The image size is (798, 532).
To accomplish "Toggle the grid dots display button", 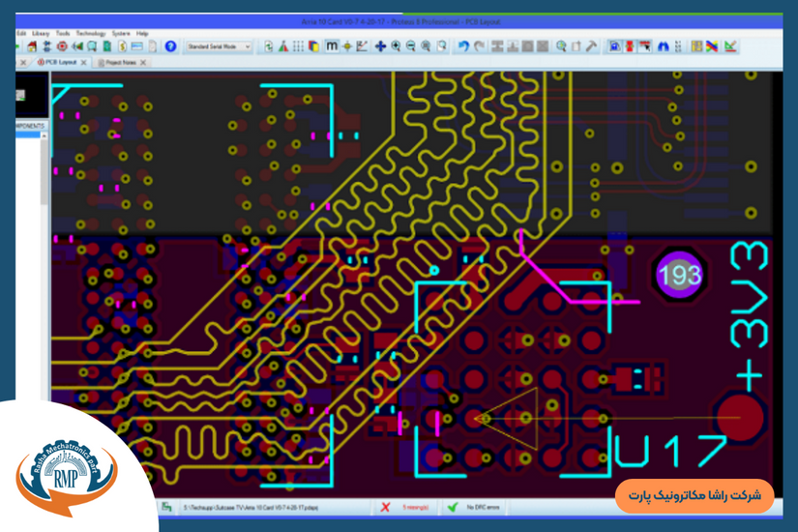I will [298, 45].
